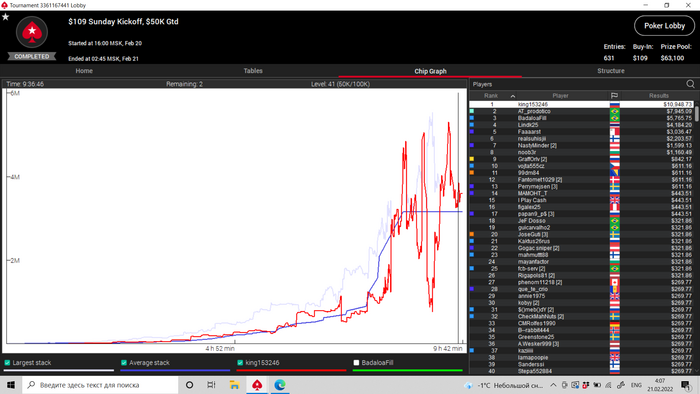Click the flag beside Fantomet1029
The width and height of the screenshot is (700, 394).
pyautogui.click(x=615, y=179)
